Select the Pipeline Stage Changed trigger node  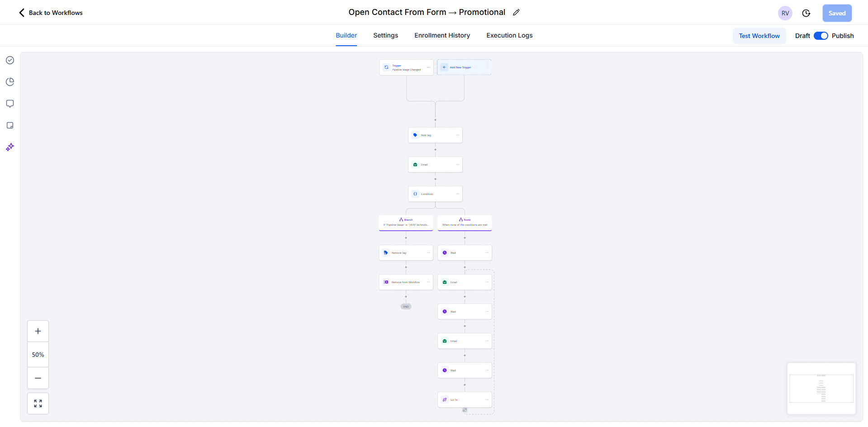pos(406,67)
